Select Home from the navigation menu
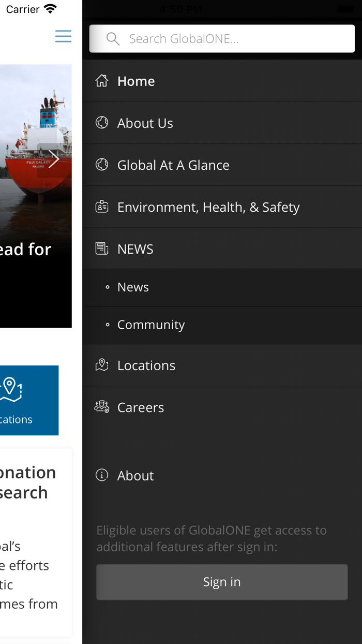362x644 pixels. click(136, 80)
